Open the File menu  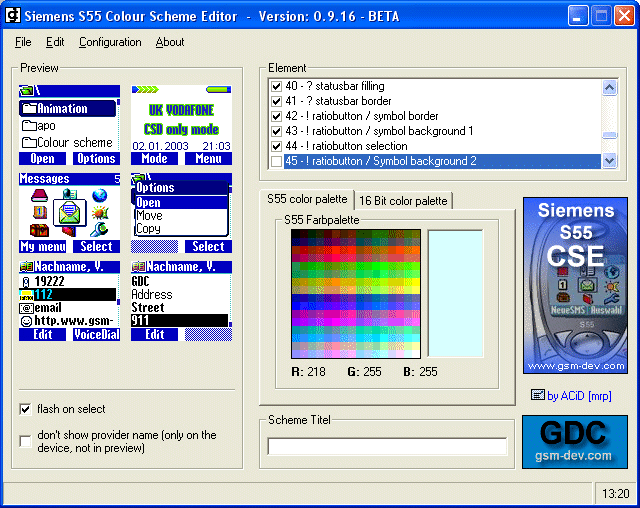pos(23,42)
